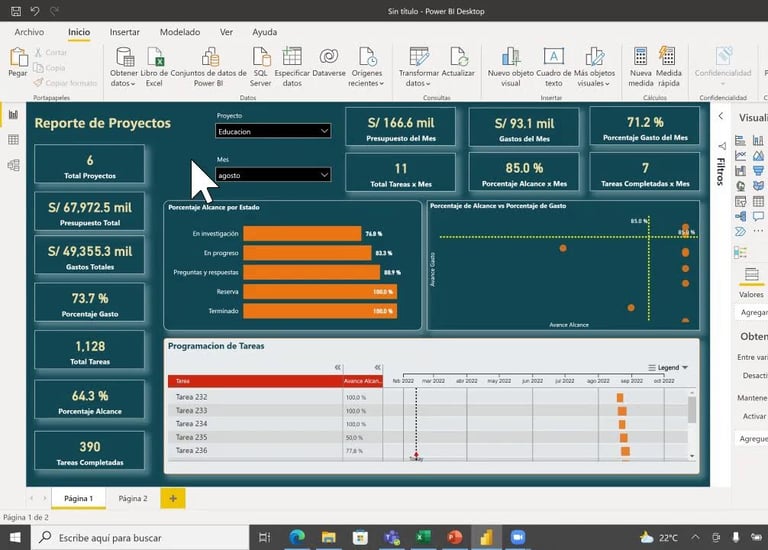The width and height of the screenshot is (768, 550).
Task: Select the Inicio ribbon tab
Action: (x=79, y=32)
